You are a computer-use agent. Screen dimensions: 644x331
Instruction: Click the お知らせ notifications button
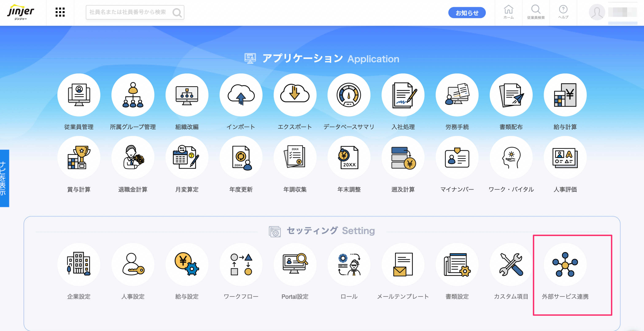[x=467, y=12]
